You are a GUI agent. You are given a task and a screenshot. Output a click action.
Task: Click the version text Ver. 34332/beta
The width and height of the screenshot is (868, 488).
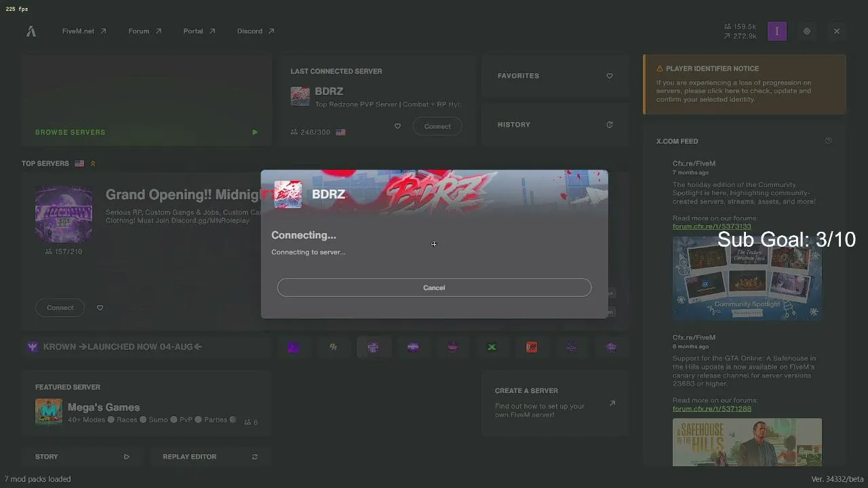(837, 479)
